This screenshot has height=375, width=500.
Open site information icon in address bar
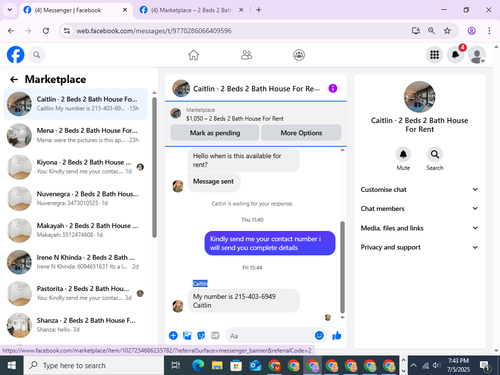pyautogui.click(x=67, y=31)
